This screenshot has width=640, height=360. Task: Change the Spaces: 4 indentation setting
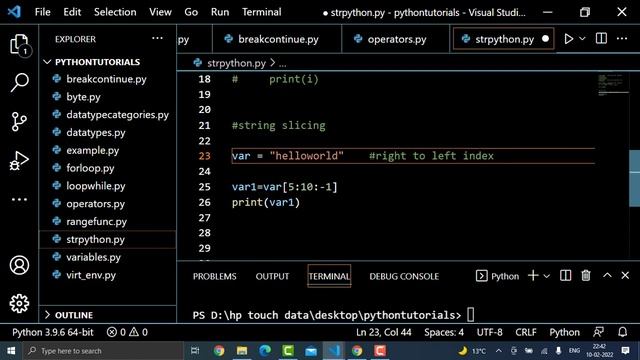point(444,332)
